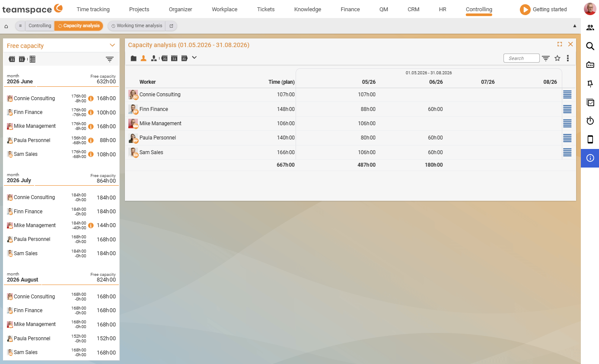Switch to Working time analysis tab
Screen dimensions: 599x364
pos(137,26)
